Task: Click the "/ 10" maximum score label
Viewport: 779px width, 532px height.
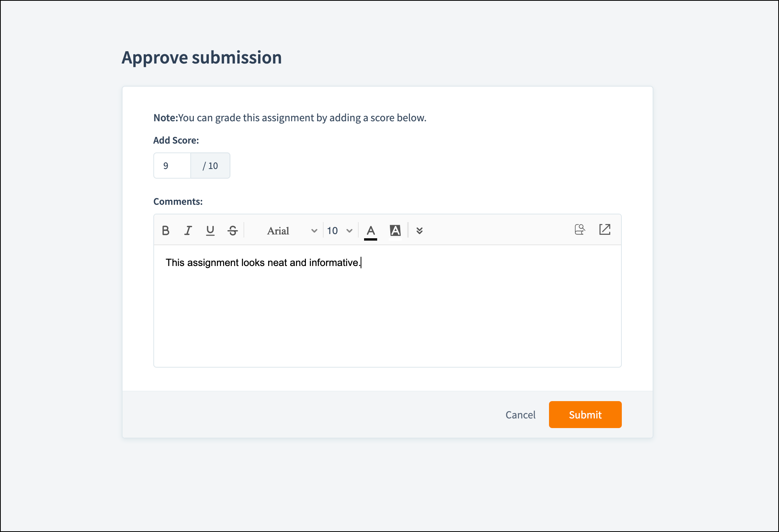Action: pos(210,166)
